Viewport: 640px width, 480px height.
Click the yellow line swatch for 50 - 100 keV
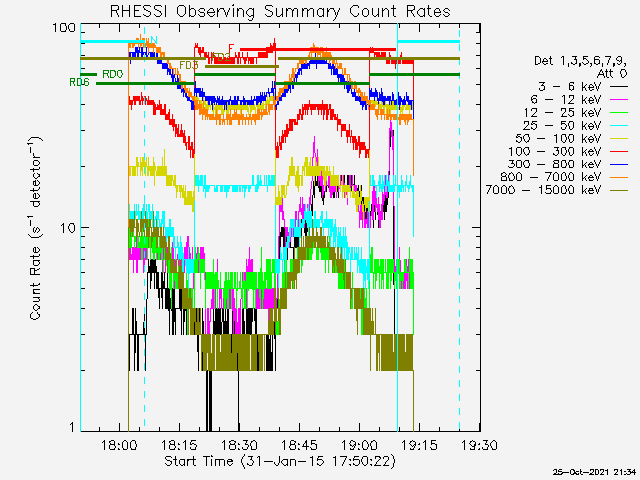pyautogui.click(x=619, y=139)
